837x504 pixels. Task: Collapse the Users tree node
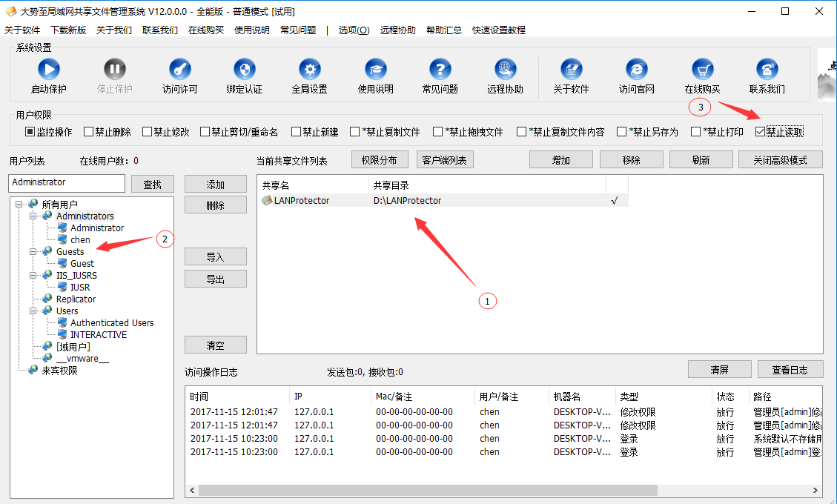click(33, 311)
